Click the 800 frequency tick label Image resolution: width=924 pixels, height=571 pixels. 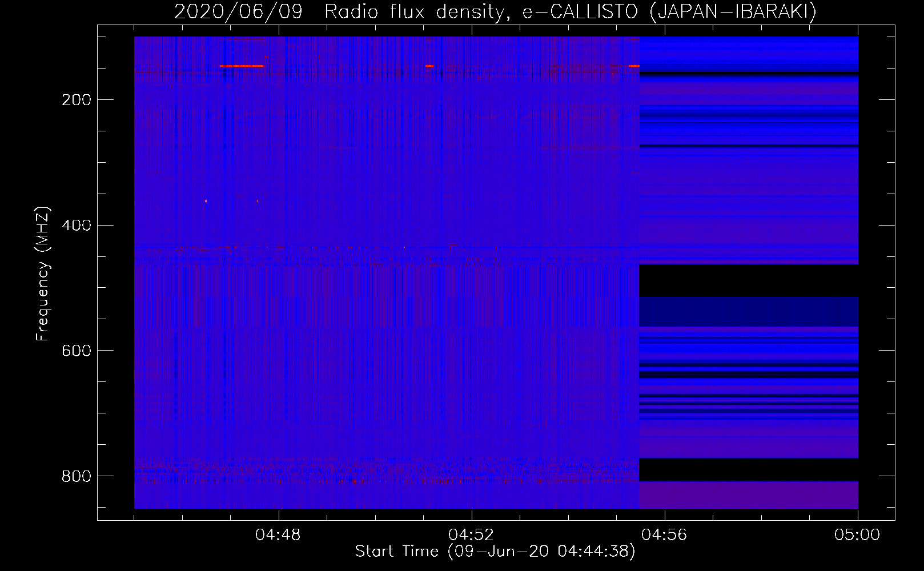point(77,476)
